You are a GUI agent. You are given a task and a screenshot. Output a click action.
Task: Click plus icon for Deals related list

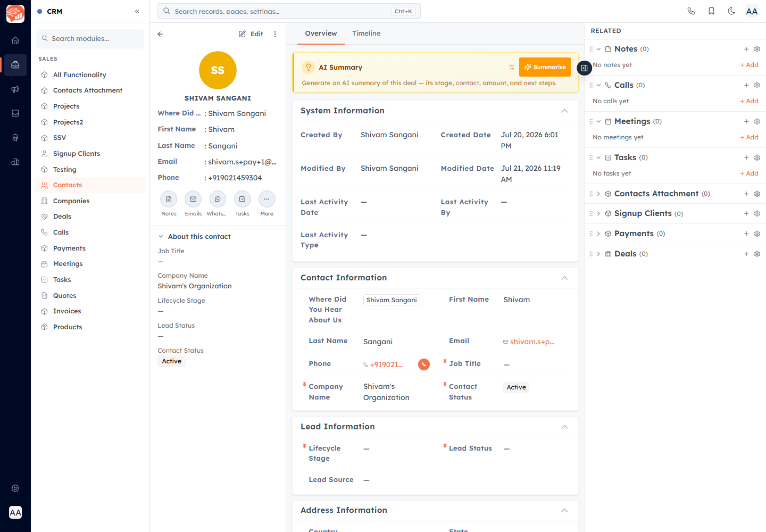pyautogui.click(x=746, y=254)
